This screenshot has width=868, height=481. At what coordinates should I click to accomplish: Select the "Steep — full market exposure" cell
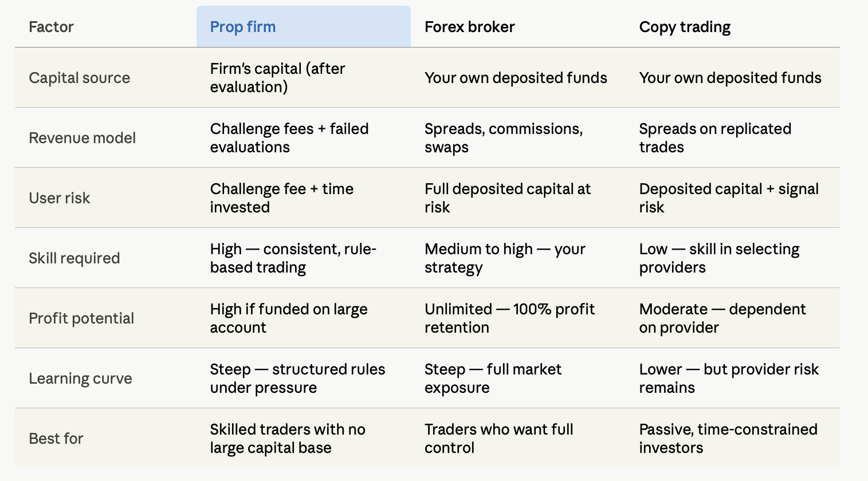[x=493, y=379]
